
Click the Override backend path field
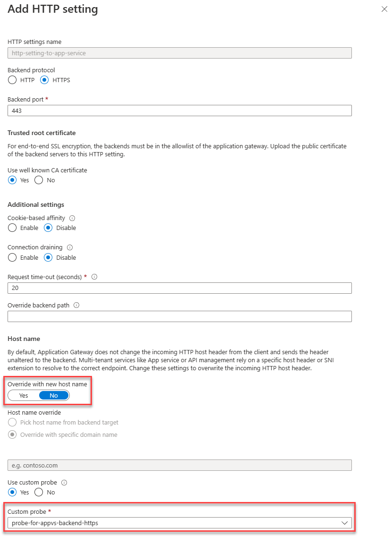pos(179,316)
